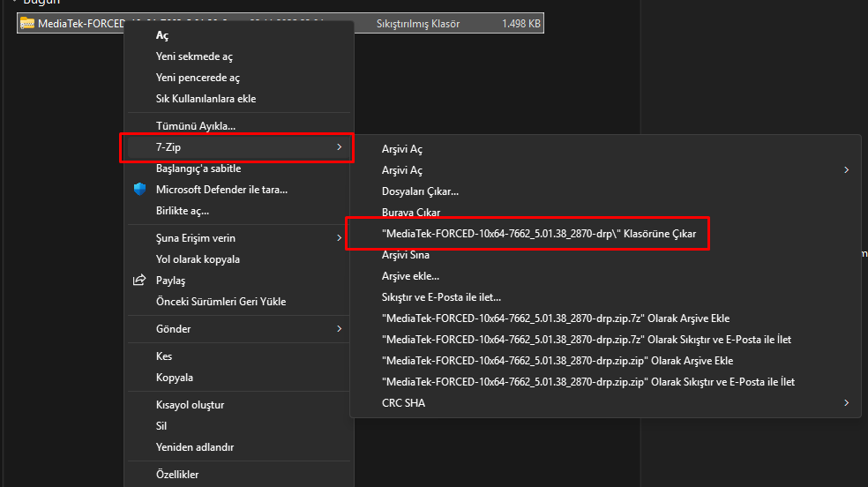Click Sil to delete the file

coord(239,426)
